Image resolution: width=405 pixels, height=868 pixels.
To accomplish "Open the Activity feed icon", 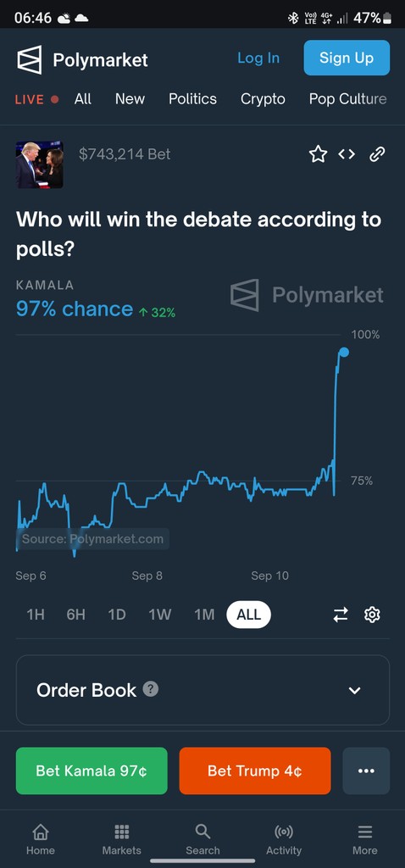I will point(284,839).
